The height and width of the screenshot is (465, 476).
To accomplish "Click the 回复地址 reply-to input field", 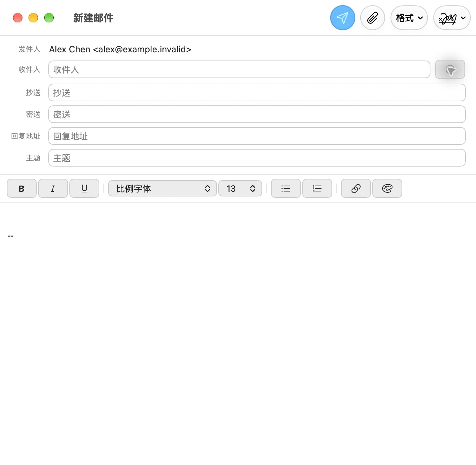I will pos(257,136).
